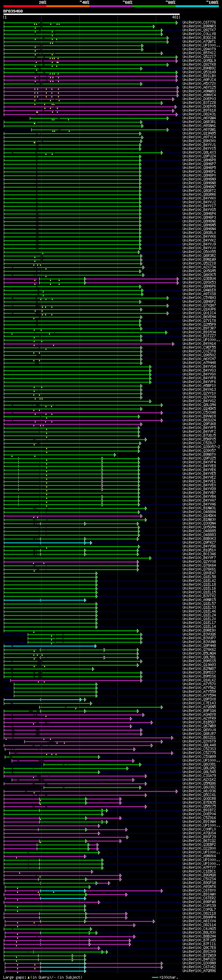The width and height of the screenshot is (222, 980).
Task: Click hit label UniRef100_O82431
Action: pyautogui.click(x=199, y=114)
